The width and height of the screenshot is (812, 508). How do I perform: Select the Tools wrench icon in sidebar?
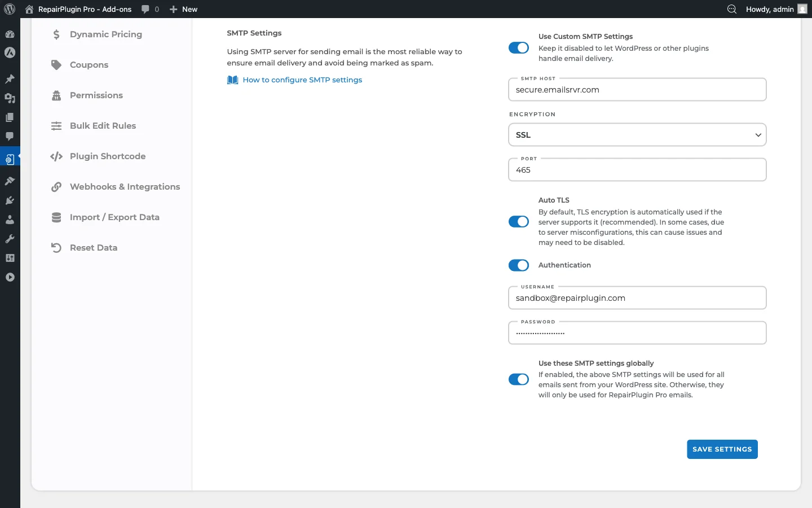click(x=10, y=239)
